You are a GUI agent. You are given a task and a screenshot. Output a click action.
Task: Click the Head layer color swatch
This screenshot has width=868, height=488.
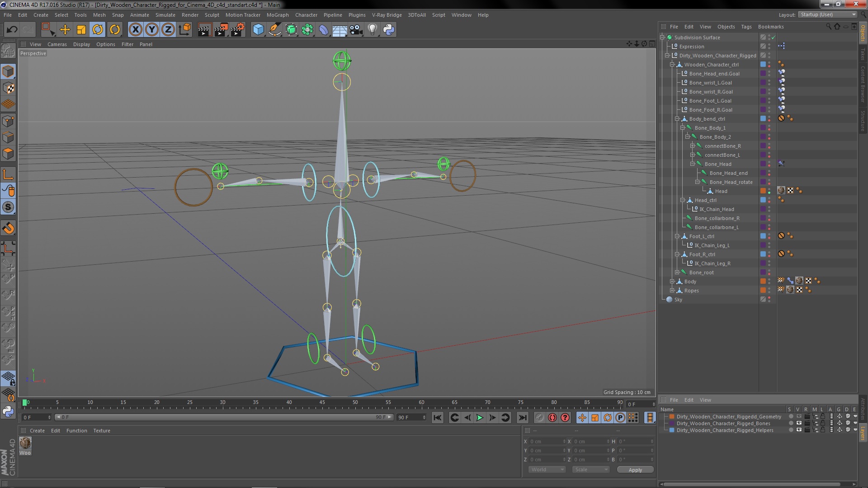[x=763, y=191]
